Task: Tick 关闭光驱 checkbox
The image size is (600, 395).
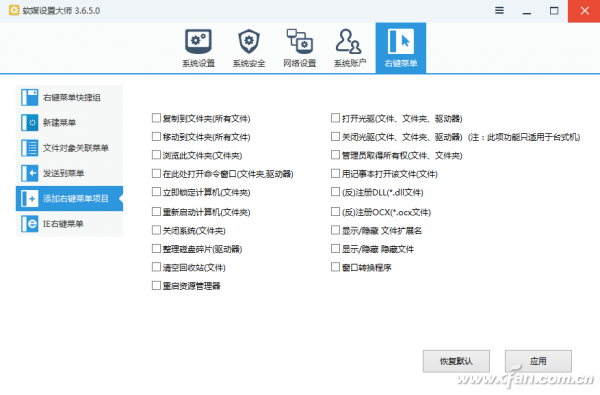Action: (335, 136)
